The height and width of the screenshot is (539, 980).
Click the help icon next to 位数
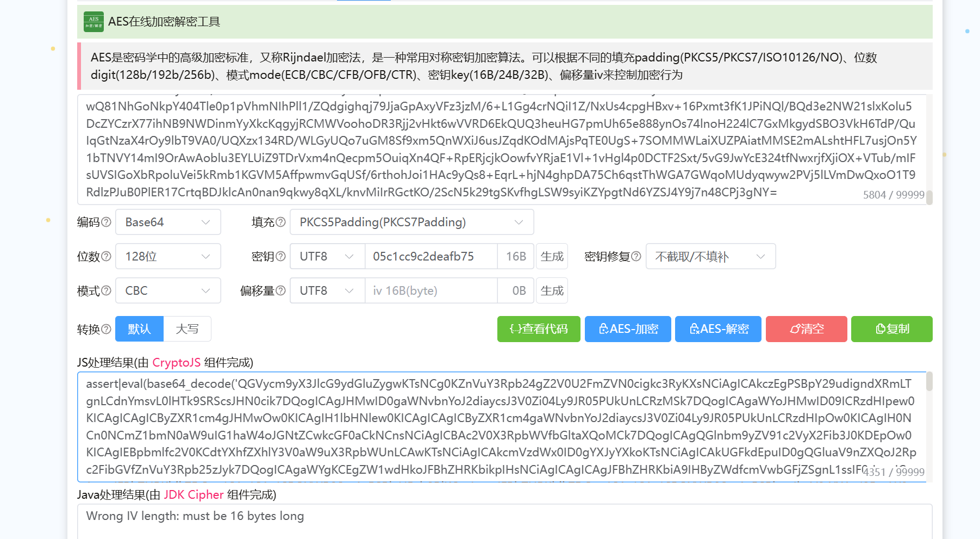click(107, 256)
